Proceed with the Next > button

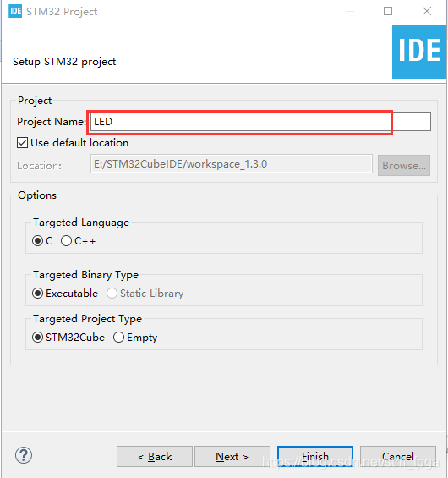tap(232, 456)
